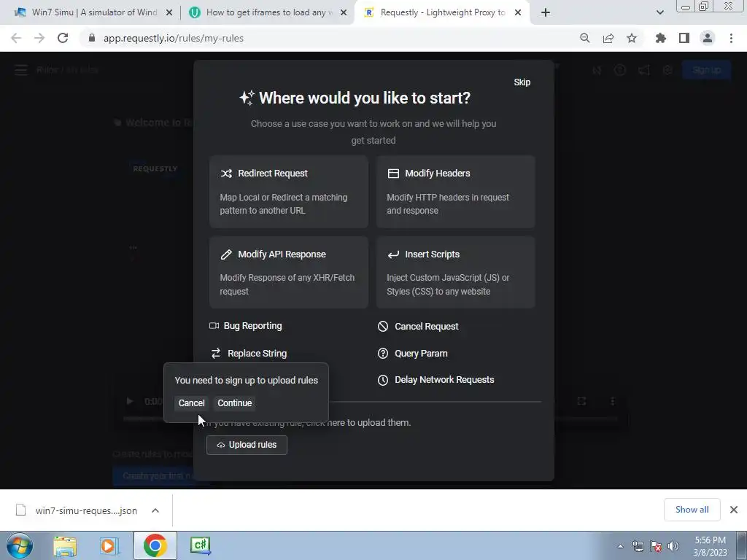The width and height of the screenshot is (747, 560).
Task: Choose the Modify Headers card
Action: tap(455, 192)
